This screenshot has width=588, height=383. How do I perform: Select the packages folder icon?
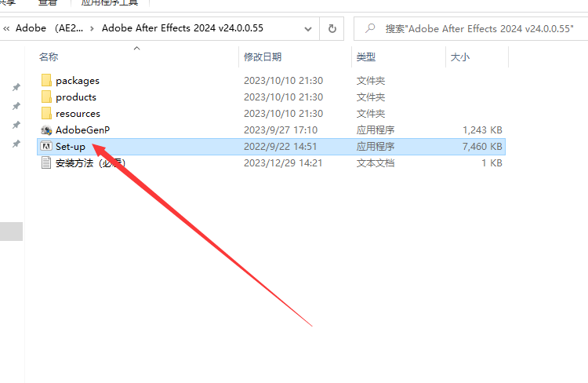tap(46, 80)
